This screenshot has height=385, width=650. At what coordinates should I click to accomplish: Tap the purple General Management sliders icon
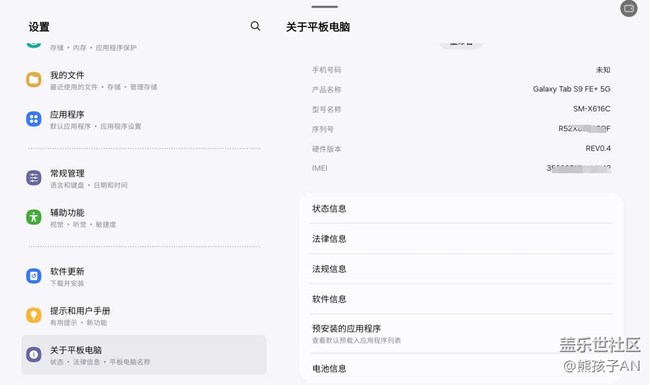coord(34,178)
